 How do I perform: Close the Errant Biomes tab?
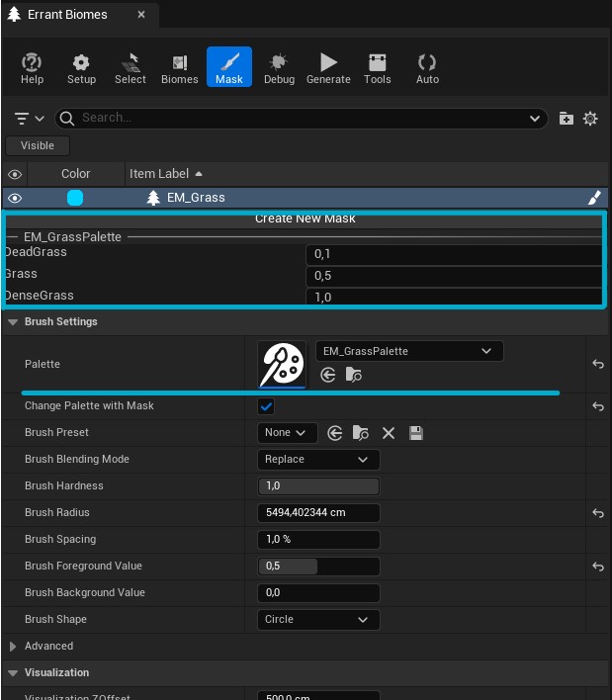141,14
